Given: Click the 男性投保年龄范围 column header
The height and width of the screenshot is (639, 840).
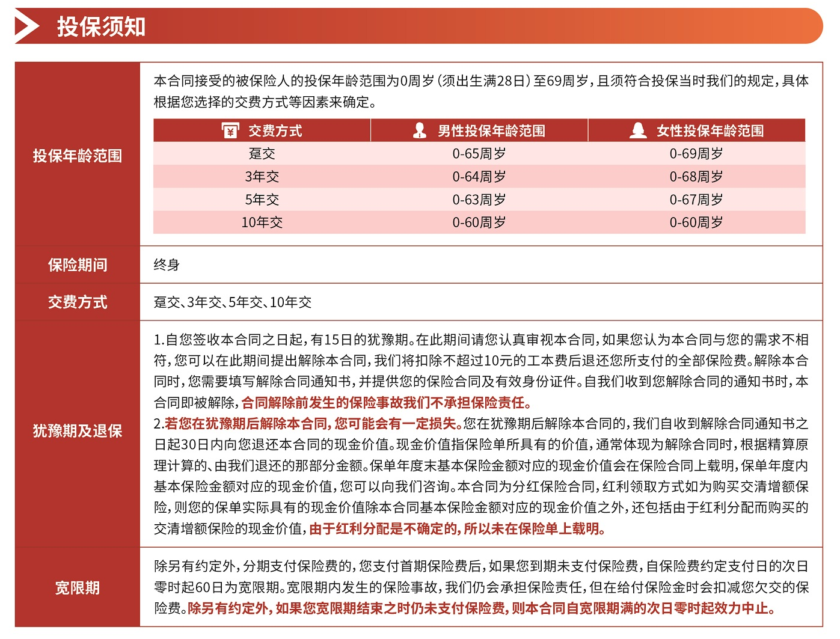Looking at the screenshot, I should point(491,131).
